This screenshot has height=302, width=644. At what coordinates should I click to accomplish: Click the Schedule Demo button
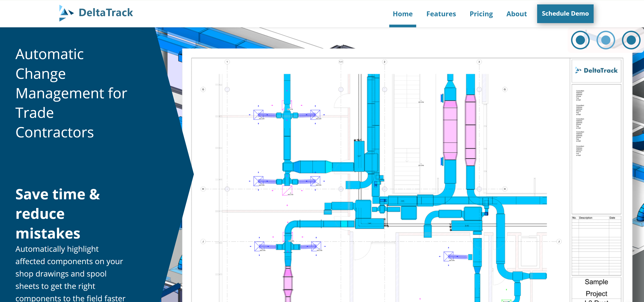(565, 14)
